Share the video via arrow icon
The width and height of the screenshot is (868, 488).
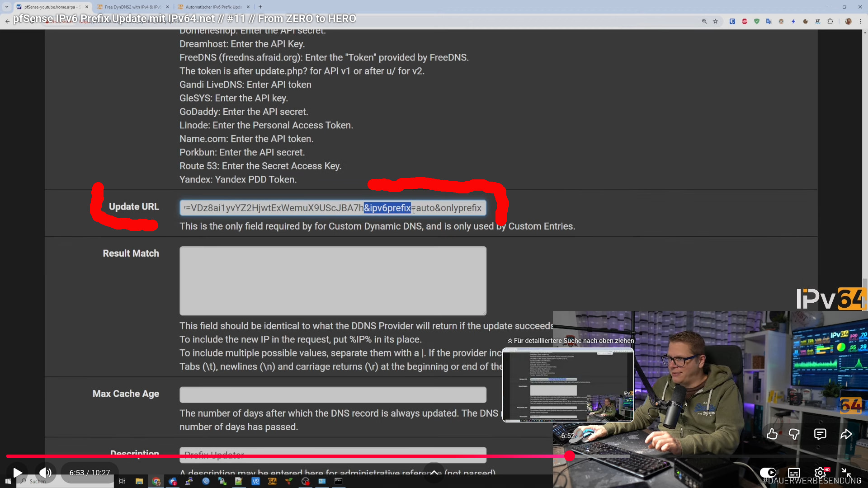846,434
